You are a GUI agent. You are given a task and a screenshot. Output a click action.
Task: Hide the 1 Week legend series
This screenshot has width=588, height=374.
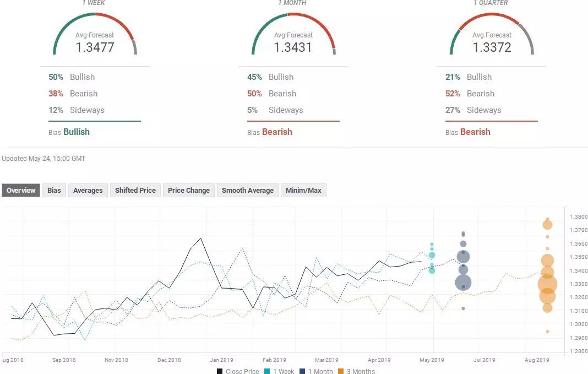click(280, 371)
